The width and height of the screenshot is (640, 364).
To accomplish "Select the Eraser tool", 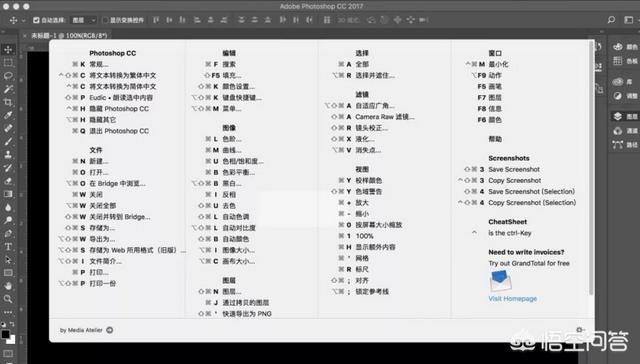I will [8, 181].
